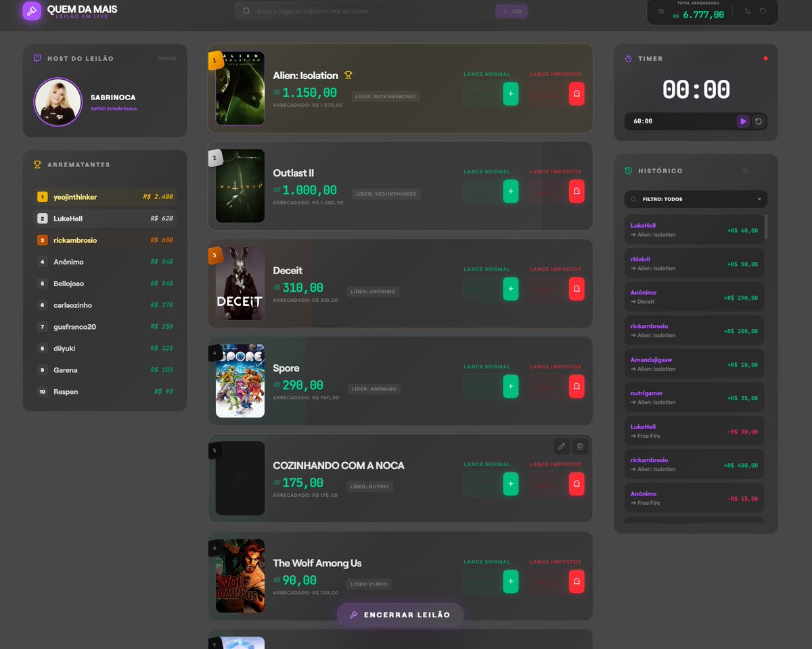Add normal bid on Cozinhando com a Noca
Screen dimensions: 812x649
(x=511, y=483)
